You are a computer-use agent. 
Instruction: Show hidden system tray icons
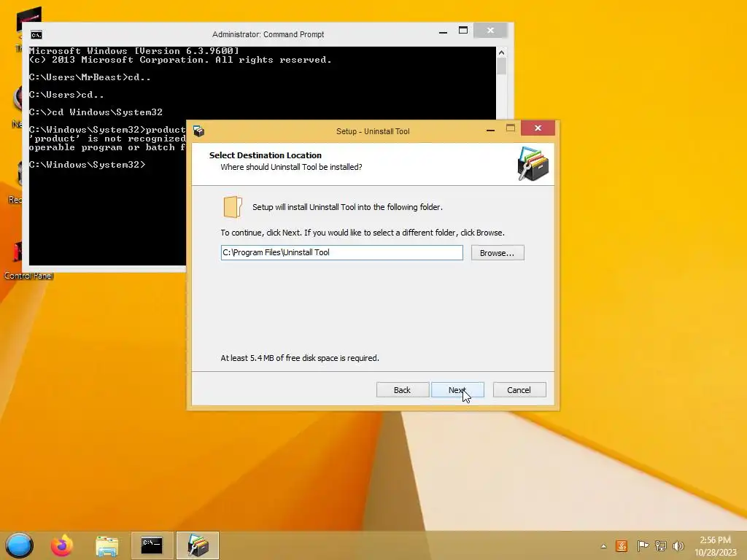tap(603, 546)
